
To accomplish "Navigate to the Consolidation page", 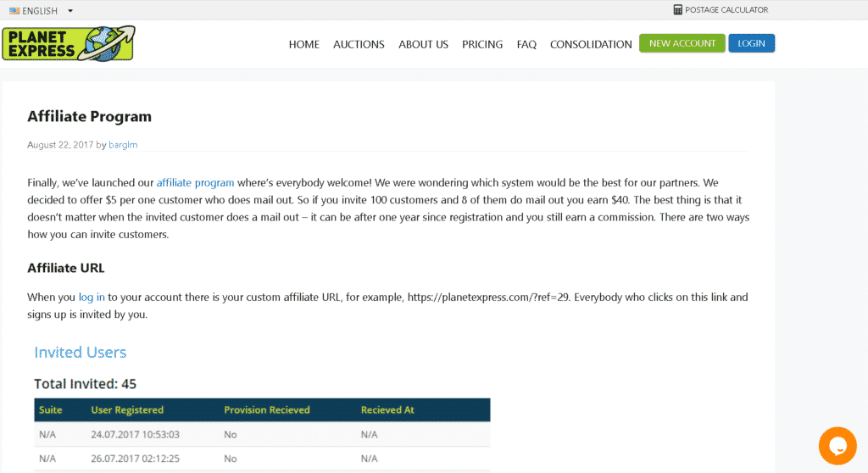I will click(x=591, y=44).
